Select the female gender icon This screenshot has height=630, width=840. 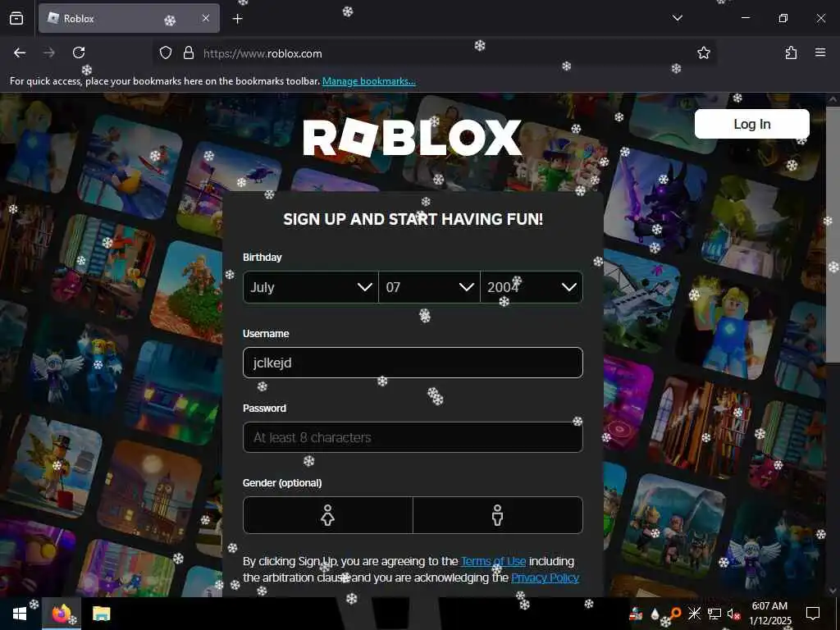(x=328, y=515)
